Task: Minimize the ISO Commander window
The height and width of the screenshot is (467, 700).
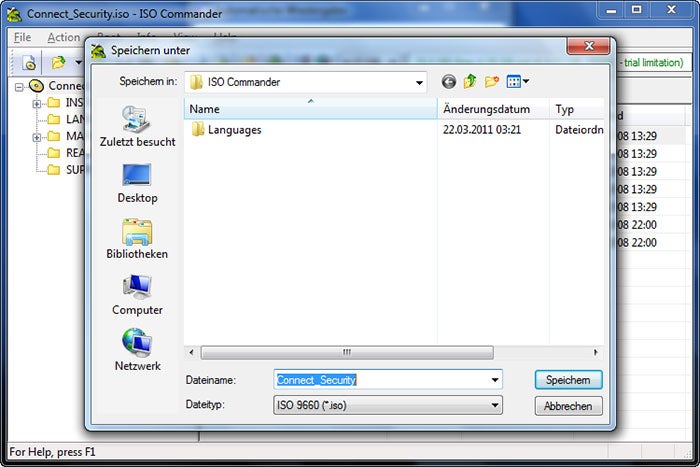Action: 611,9
